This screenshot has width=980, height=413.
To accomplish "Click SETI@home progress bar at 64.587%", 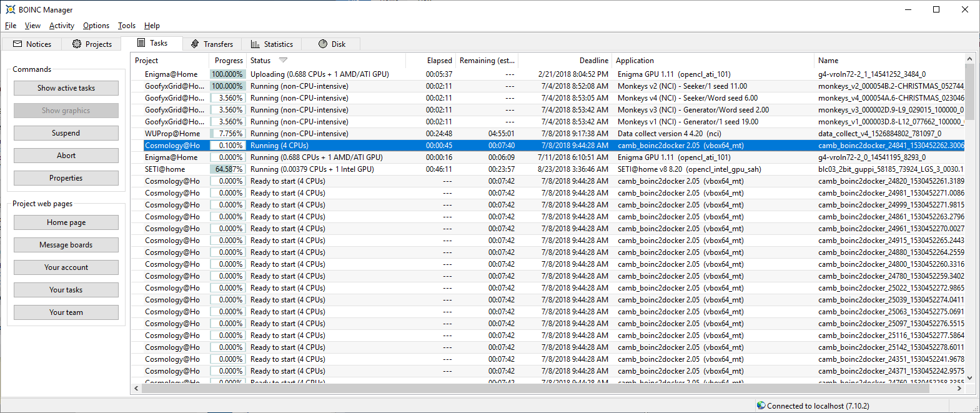I will [227, 169].
